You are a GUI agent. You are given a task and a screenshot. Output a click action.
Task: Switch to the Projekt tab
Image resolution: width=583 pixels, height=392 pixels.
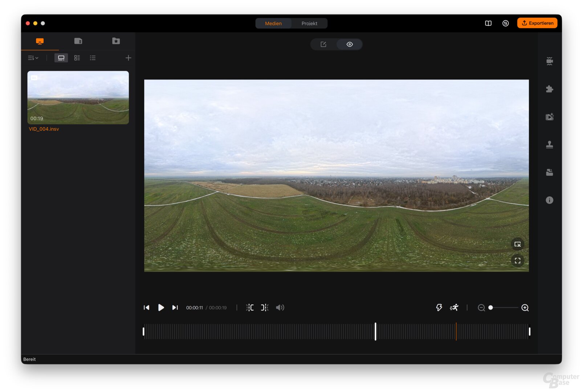point(309,23)
